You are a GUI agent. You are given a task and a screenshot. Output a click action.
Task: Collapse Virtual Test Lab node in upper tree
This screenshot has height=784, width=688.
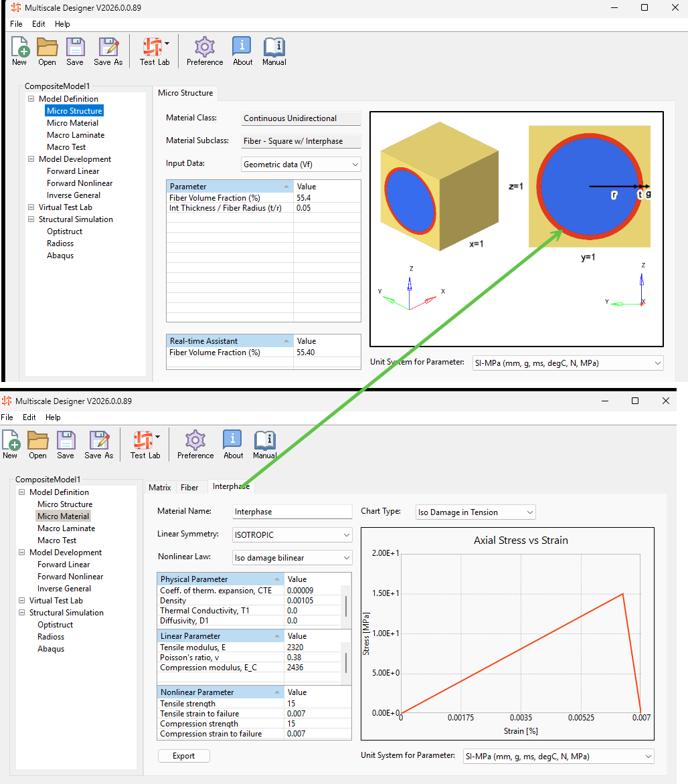coord(31,207)
